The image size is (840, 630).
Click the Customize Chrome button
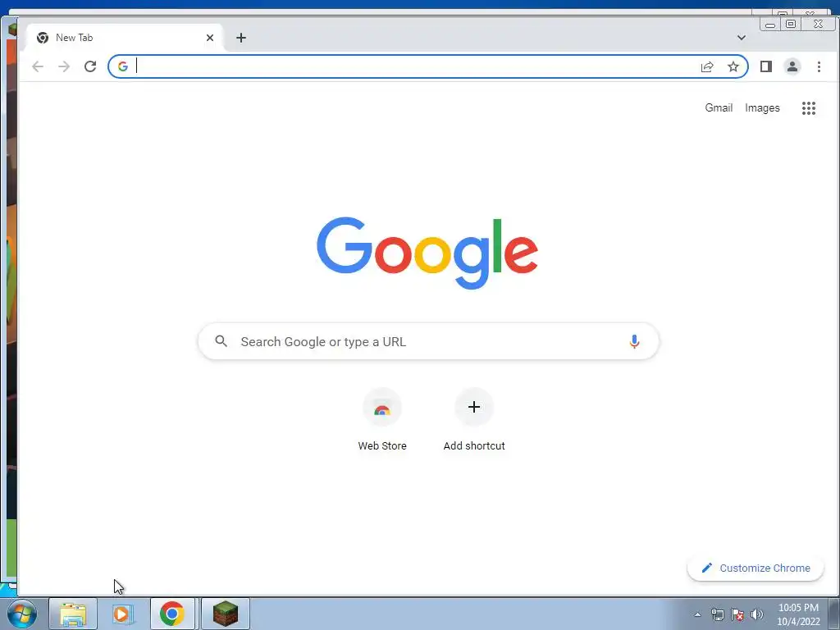(755, 568)
